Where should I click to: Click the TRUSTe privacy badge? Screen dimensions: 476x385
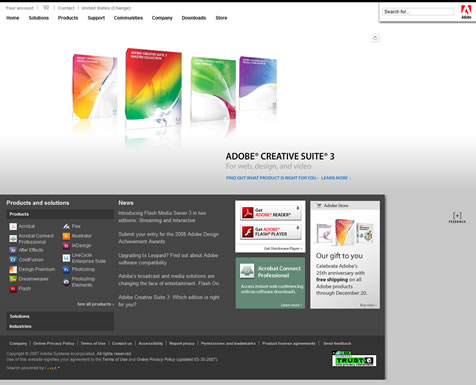(x=354, y=359)
